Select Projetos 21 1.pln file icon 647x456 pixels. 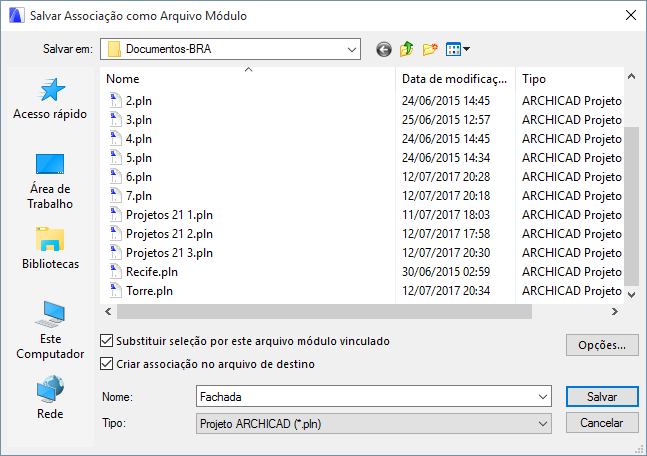tap(116, 215)
